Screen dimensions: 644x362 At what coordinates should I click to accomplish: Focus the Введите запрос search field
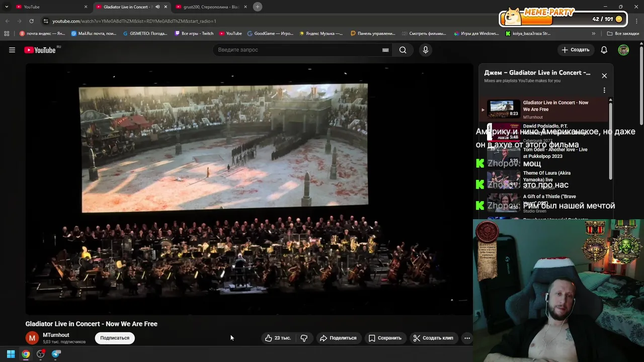(297, 50)
